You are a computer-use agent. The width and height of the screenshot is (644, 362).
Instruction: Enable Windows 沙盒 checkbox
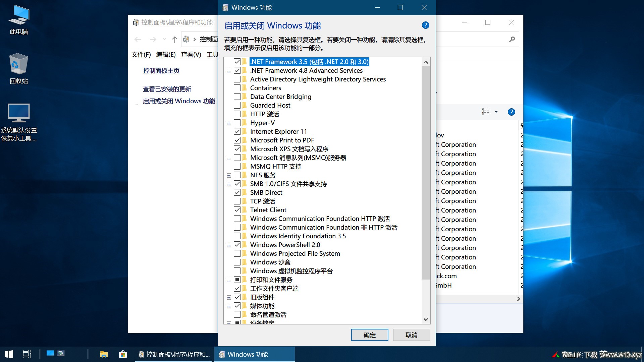(237, 262)
